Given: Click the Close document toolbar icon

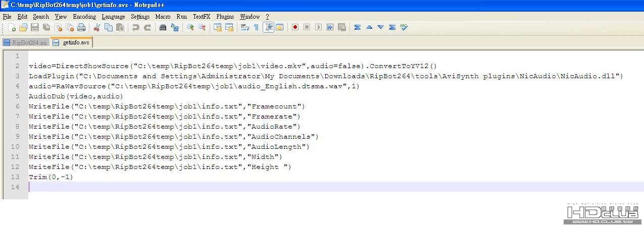Looking at the screenshot, I should coord(58,27).
